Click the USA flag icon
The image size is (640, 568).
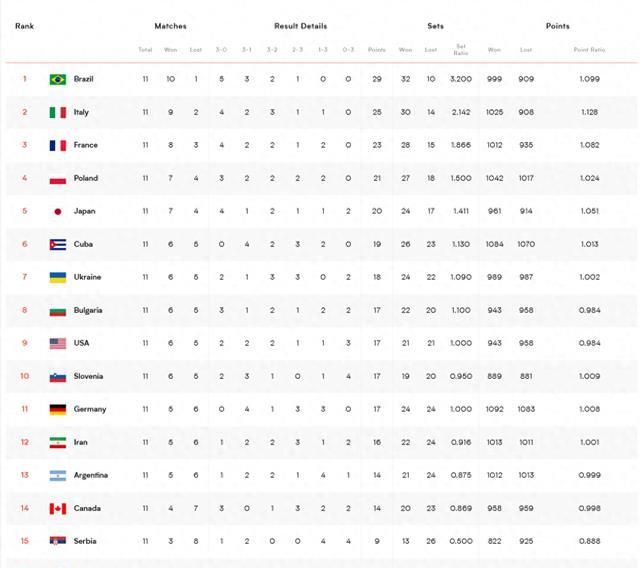point(58,344)
